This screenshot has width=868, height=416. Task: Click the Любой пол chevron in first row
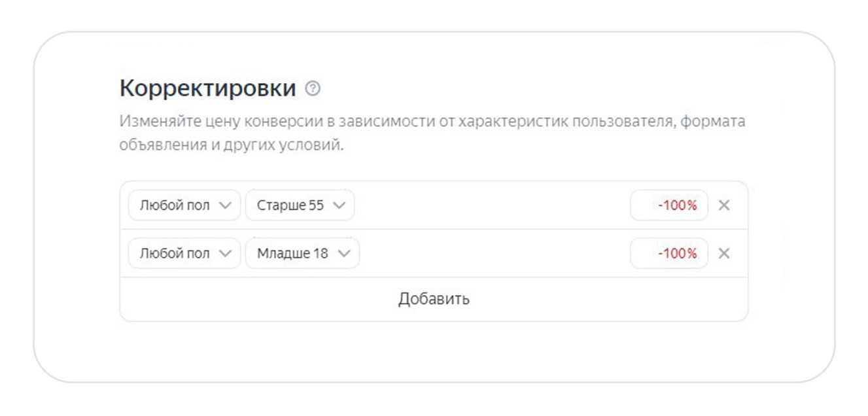225,205
